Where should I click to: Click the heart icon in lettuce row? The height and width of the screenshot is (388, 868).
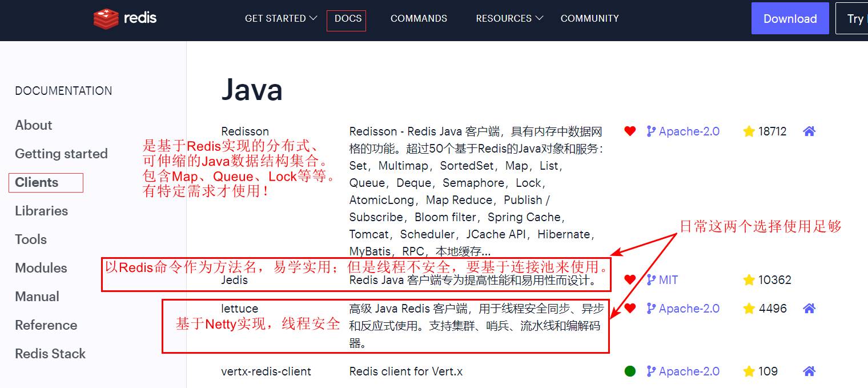(x=630, y=309)
